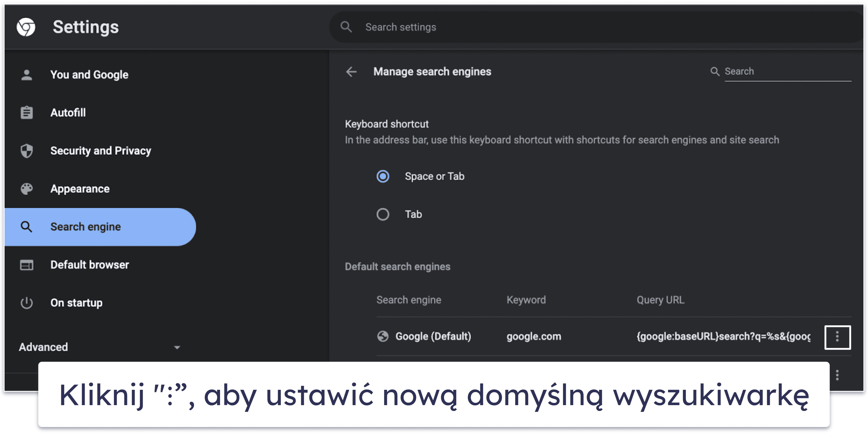
Task: Click the magnifier icon in Search settings bar
Action: coord(346,27)
